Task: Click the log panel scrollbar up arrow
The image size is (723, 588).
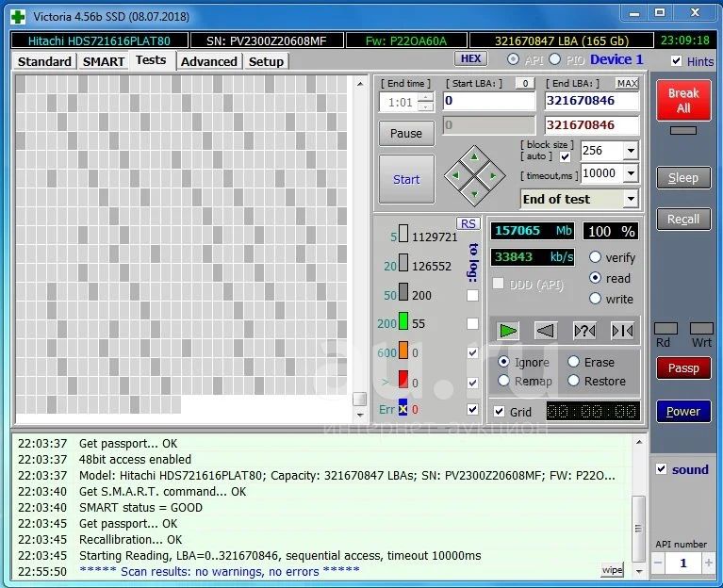Action: coord(638,442)
